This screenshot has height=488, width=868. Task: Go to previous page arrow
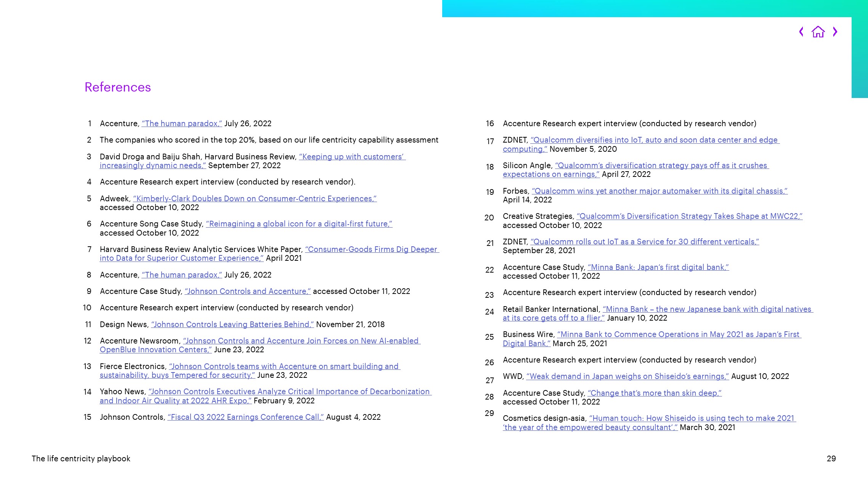pos(801,32)
